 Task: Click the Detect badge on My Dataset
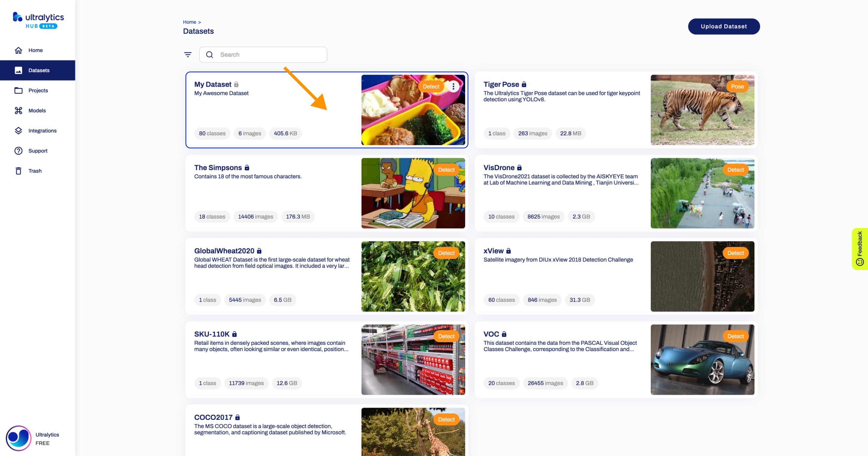click(431, 86)
